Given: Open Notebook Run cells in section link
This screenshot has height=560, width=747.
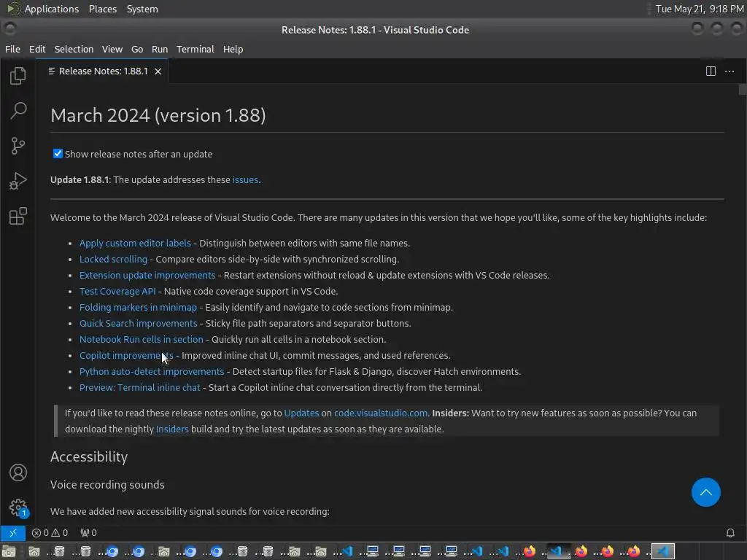Looking at the screenshot, I should (x=141, y=339).
